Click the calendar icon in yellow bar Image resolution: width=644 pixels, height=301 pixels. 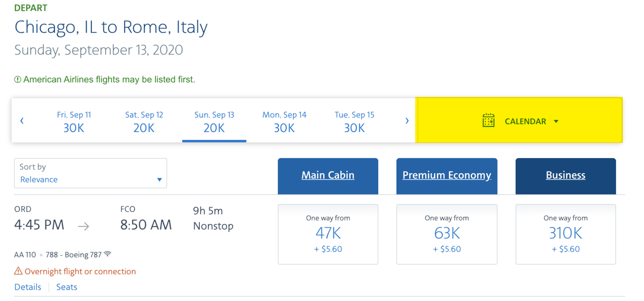[x=488, y=121]
